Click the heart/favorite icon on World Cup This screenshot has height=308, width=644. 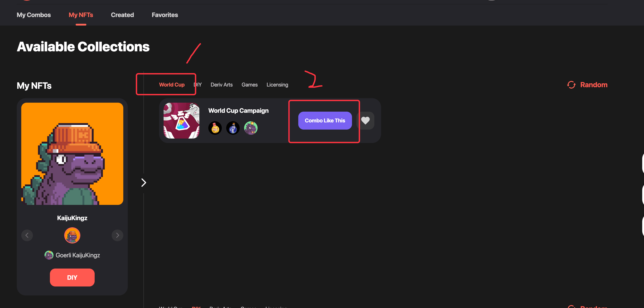[367, 120]
